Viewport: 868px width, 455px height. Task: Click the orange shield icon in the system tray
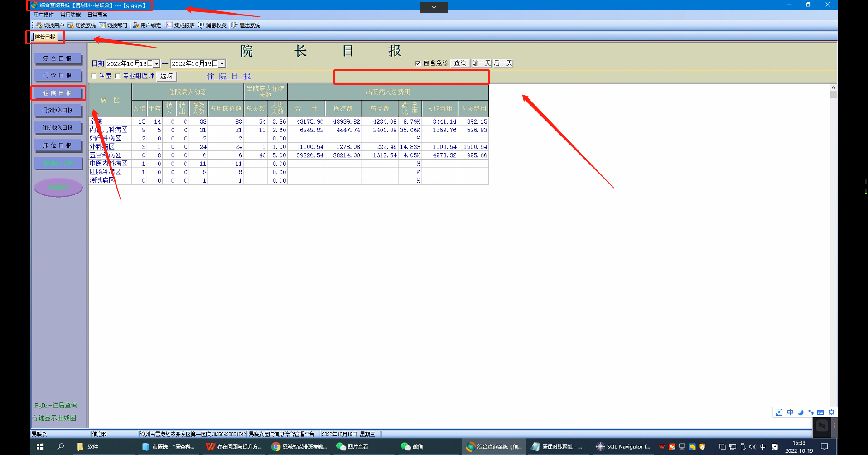click(x=702, y=447)
